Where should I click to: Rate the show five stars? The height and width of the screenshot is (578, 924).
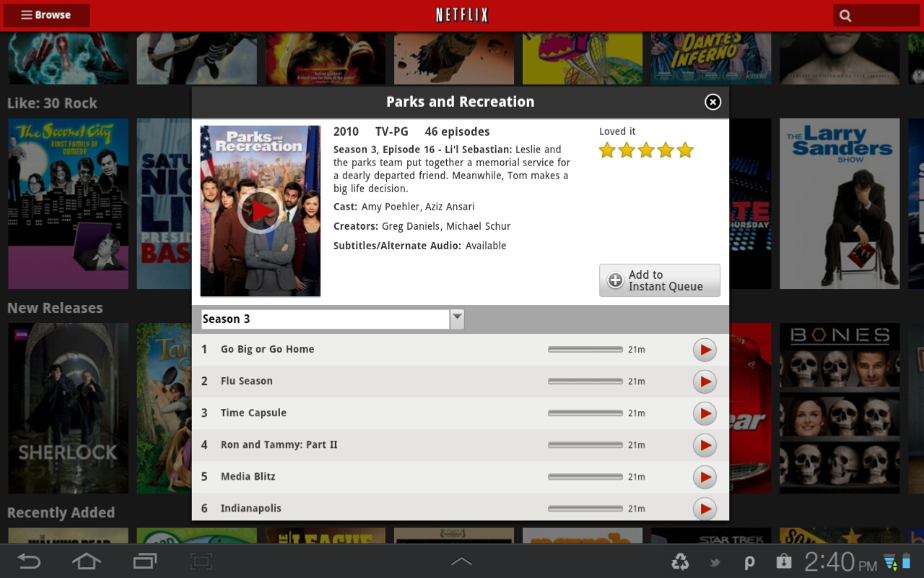[685, 150]
